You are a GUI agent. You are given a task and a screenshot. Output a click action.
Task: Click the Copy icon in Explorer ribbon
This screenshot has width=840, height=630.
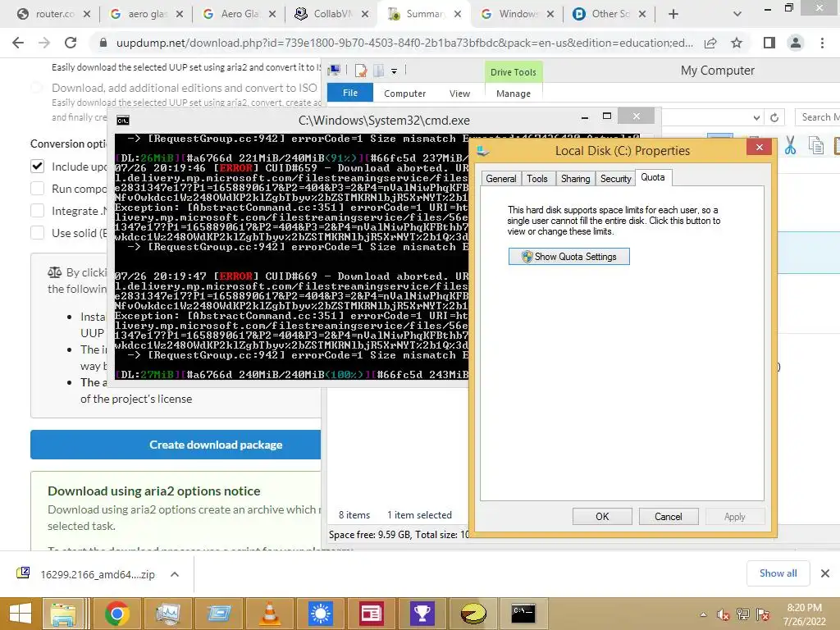coord(815,145)
